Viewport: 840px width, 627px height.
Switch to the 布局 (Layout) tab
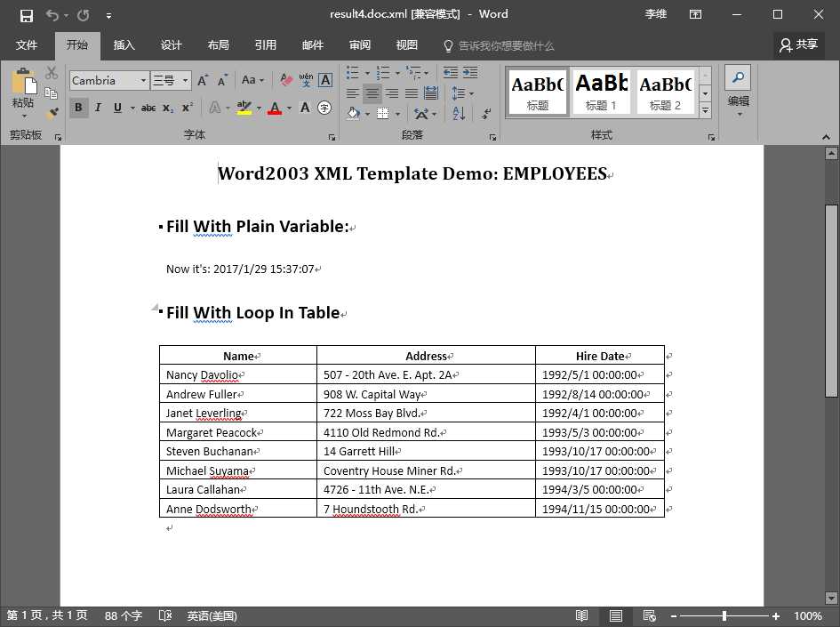[219, 45]
